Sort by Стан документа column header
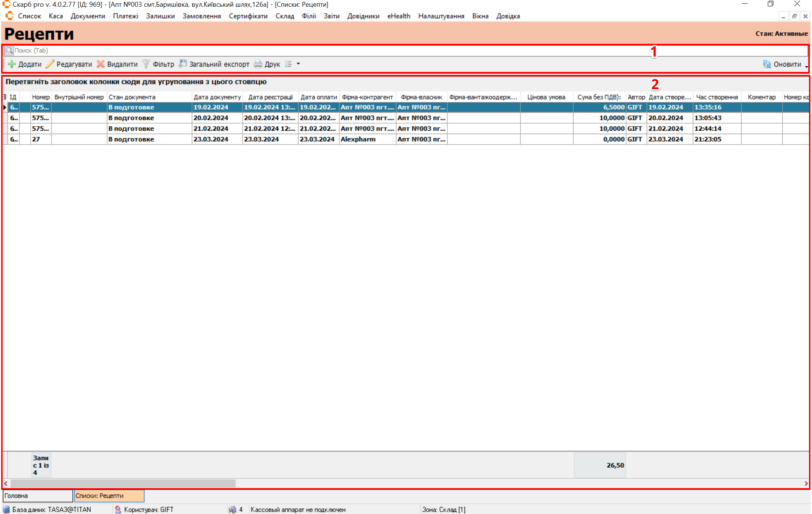Viewport: 812px width, 514px height. 132,97
